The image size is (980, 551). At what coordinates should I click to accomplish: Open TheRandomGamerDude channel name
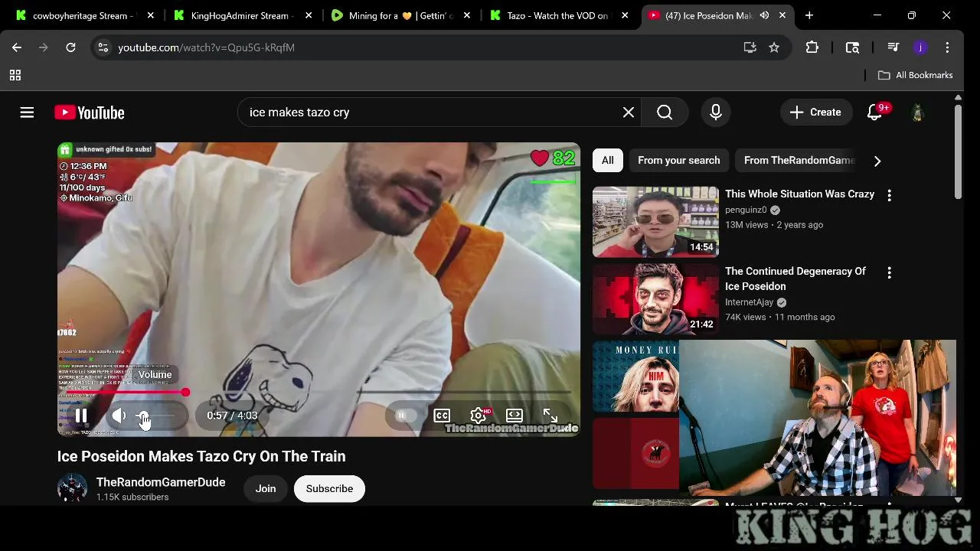pos(161,482)
